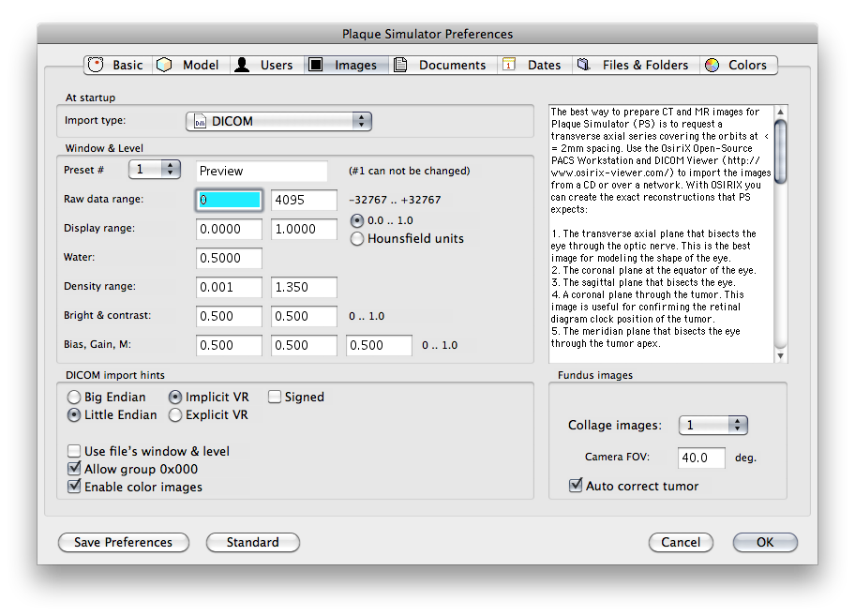Click the Preset name field showing Preview
The width and height of the screenshot is (855, 616).
tap(262, 172)
